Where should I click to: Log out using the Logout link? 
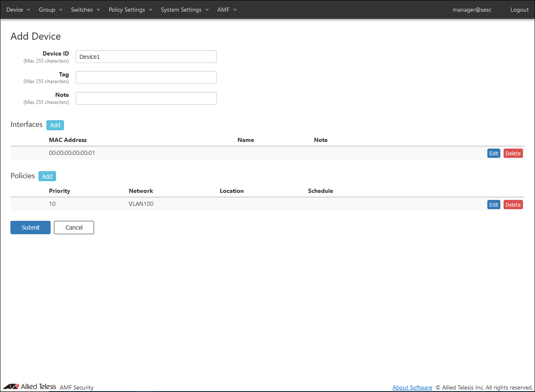pos(519,10)
